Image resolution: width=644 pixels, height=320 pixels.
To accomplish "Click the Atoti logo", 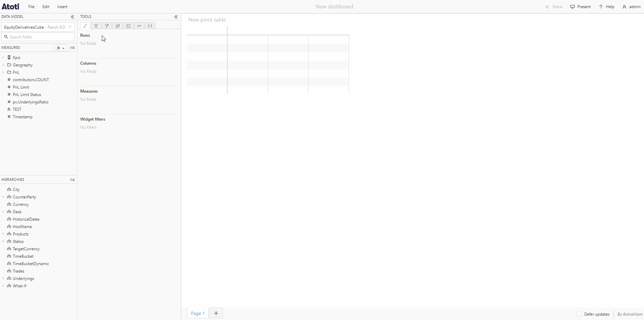I will click(x=10, y=6).
